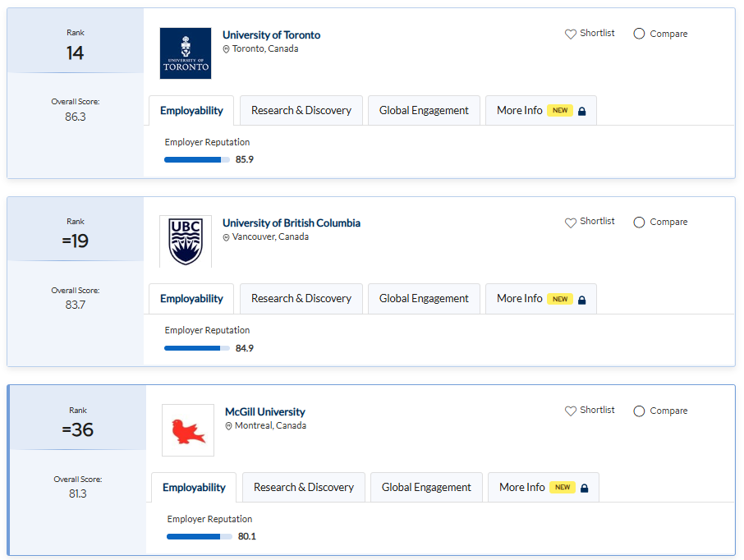Click heart icon for McGill University
This screenshot has height=560, width=744.
pyautogui.click(x=571, y=411)
